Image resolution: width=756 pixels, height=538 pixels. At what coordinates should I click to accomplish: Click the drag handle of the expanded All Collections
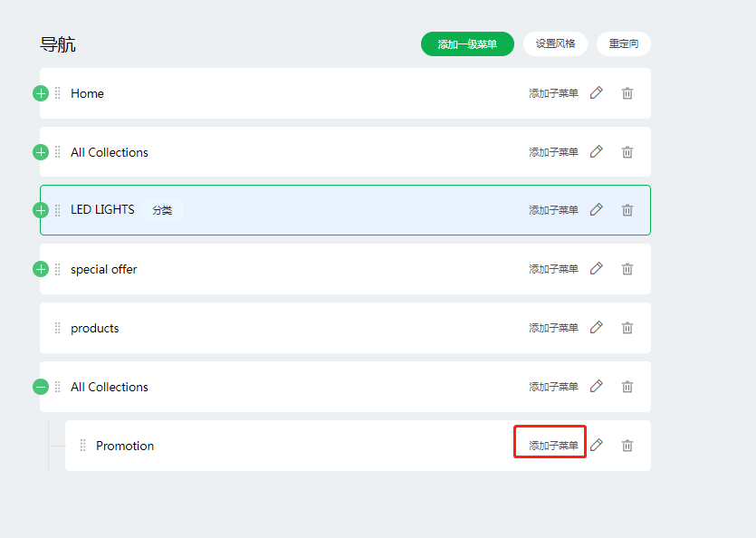click(58, 387)
